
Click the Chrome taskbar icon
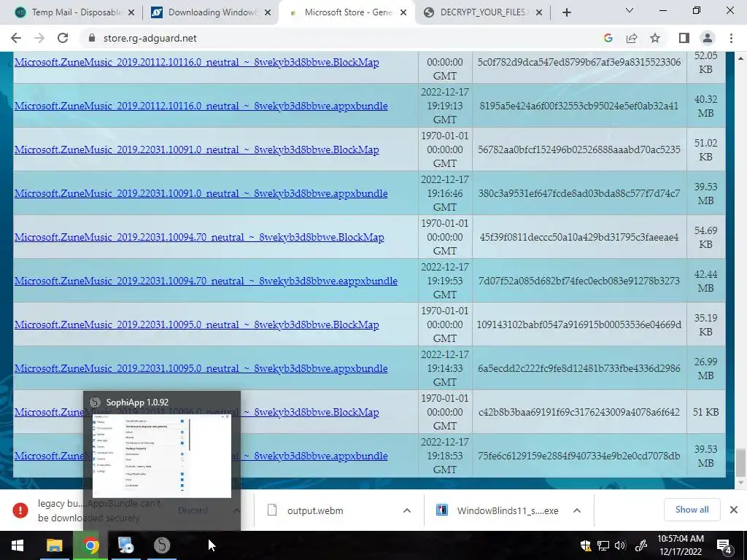coord(90,545)
